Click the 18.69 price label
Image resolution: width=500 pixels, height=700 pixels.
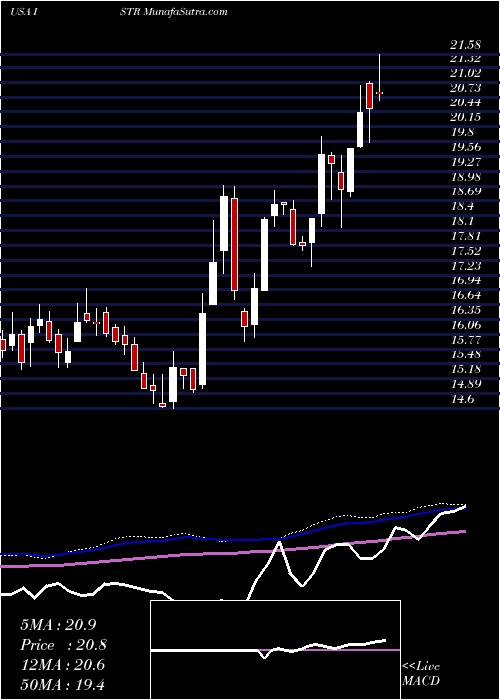(x=466, y=192)
